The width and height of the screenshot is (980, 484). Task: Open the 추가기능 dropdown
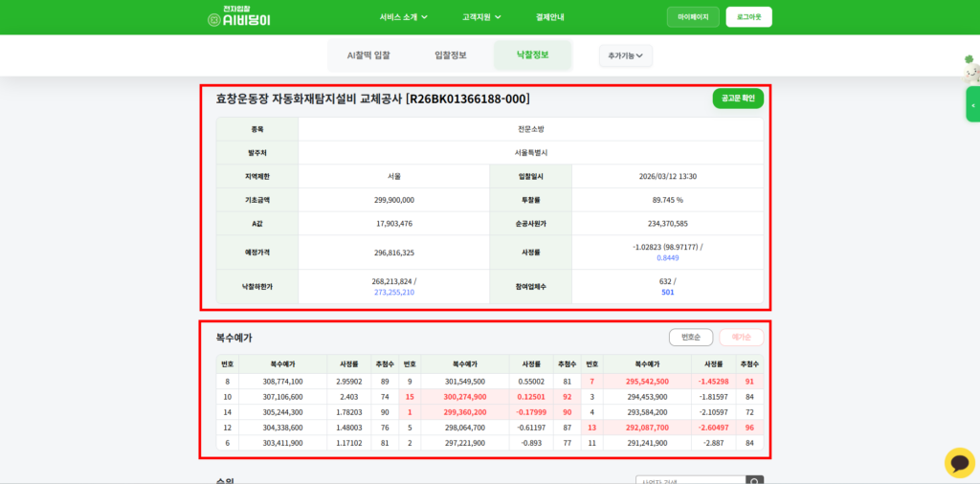click(626, 55)
